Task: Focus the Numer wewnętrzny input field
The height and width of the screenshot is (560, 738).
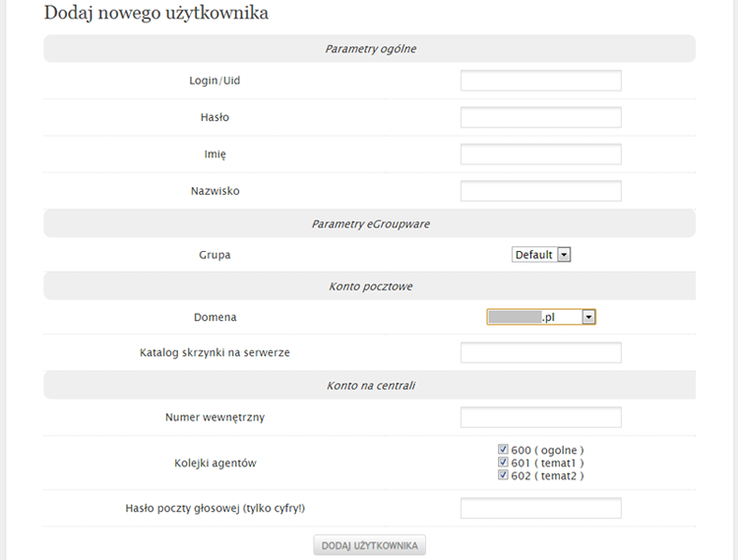Action: tap(540, 417)
